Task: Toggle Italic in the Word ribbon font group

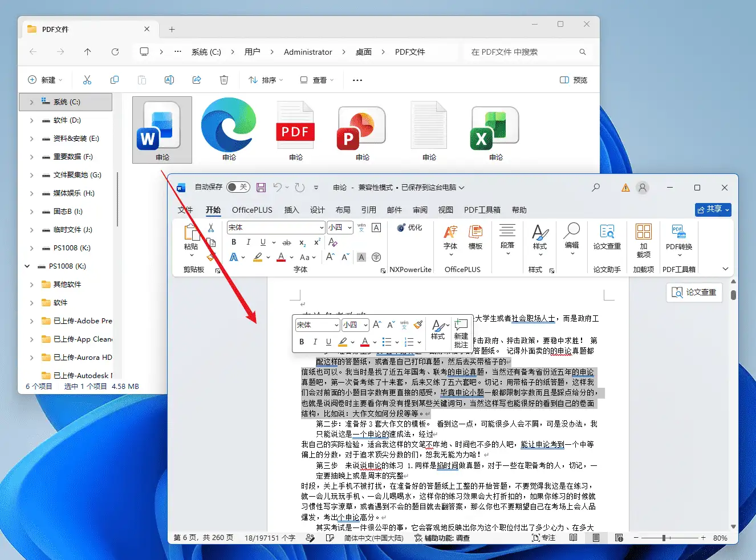Action: coord(248,242)
